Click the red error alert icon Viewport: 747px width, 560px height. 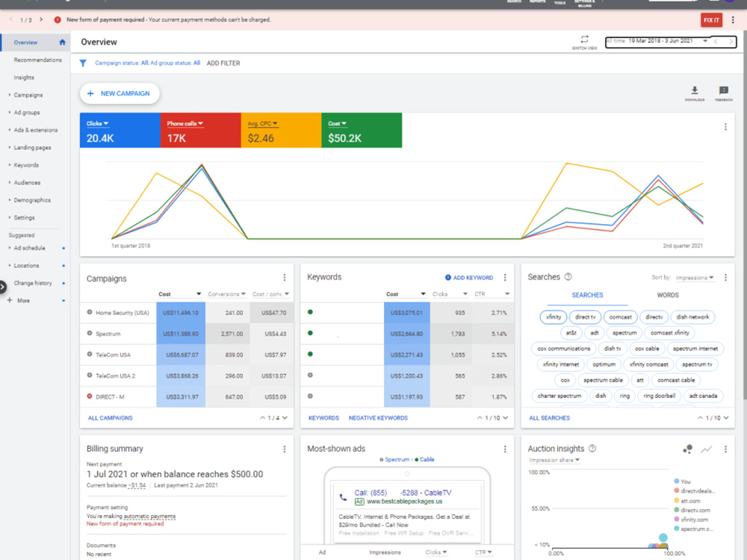click(x=58, y=20)
